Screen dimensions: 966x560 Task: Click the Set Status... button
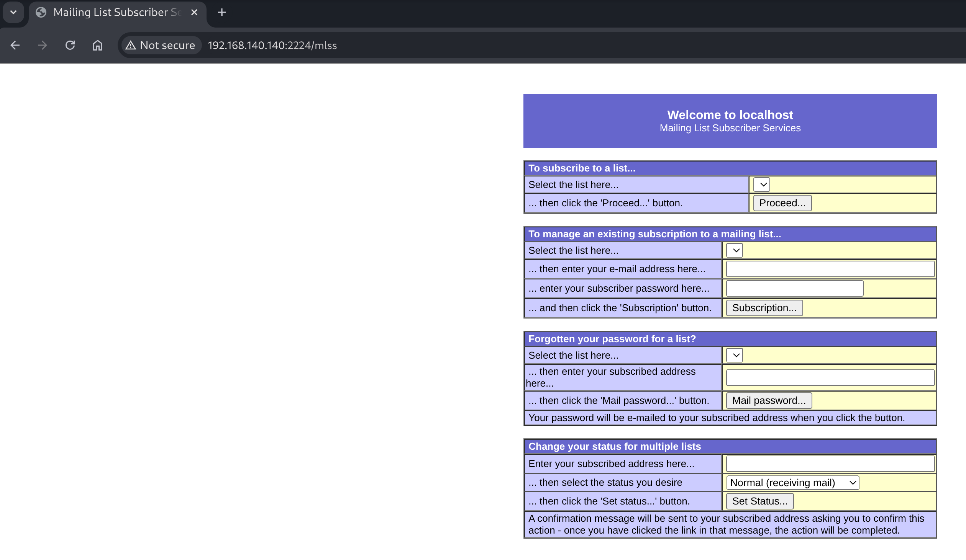tap(759, 501)
